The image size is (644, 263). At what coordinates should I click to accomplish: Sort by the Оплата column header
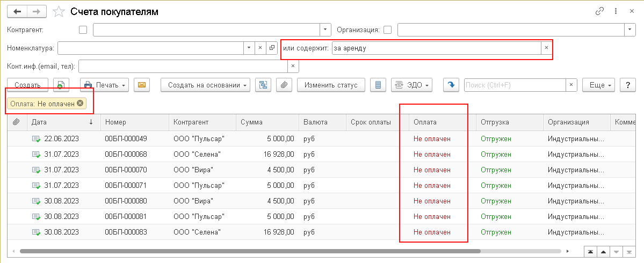point(443,122)
